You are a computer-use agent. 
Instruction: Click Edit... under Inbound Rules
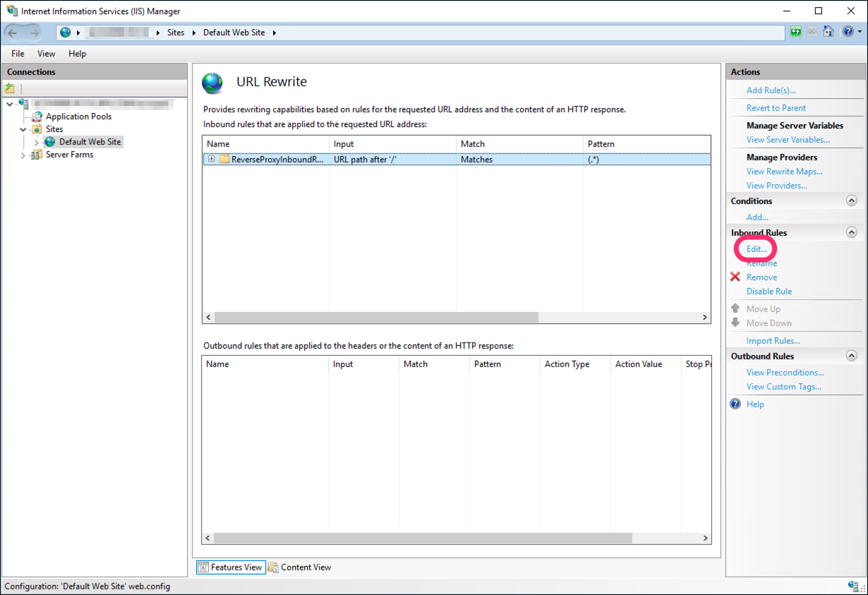point(757,249)
